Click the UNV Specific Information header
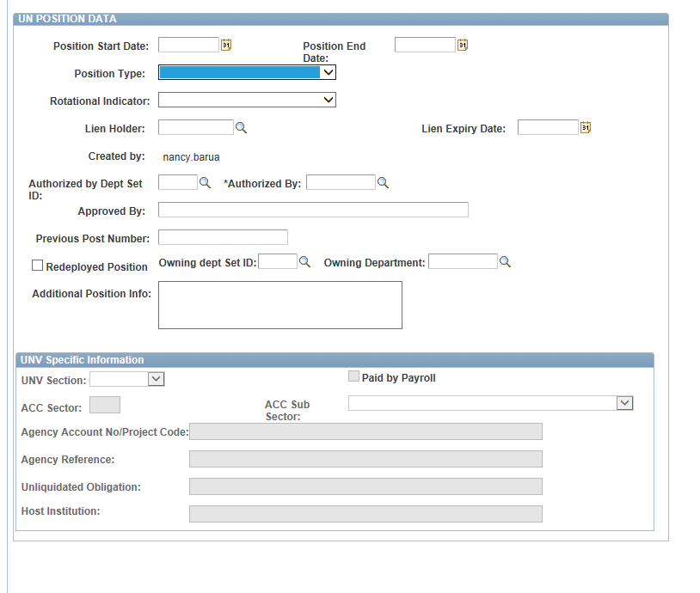 [335, 359]
